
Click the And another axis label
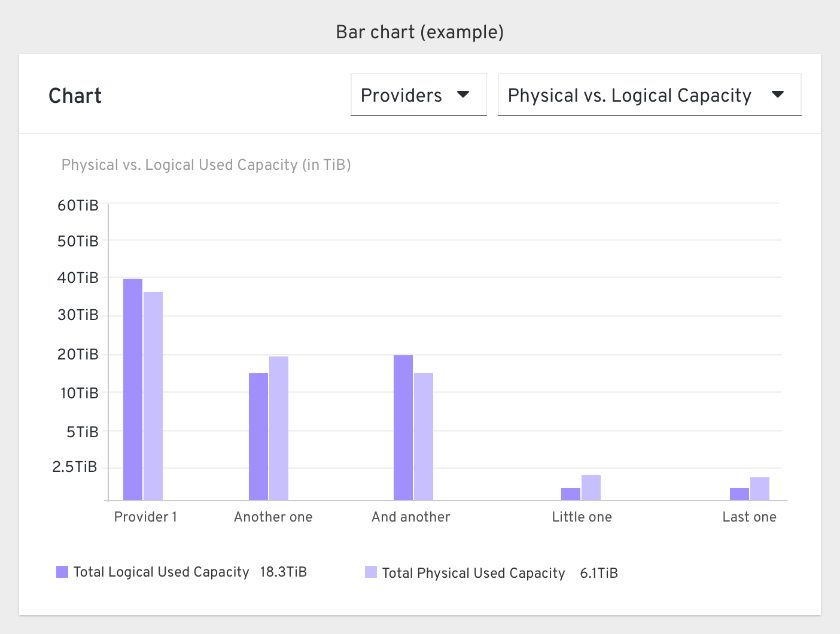[411, 517]
